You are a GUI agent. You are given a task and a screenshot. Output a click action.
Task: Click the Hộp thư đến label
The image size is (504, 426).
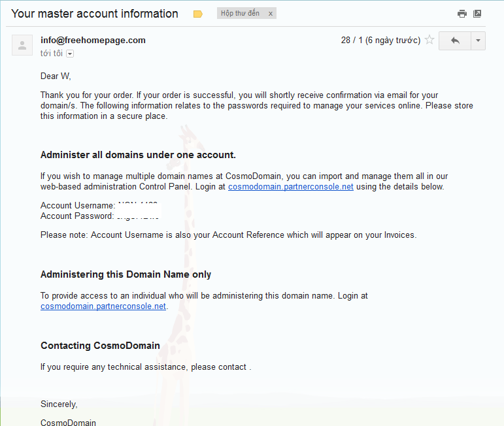point(240,13)
